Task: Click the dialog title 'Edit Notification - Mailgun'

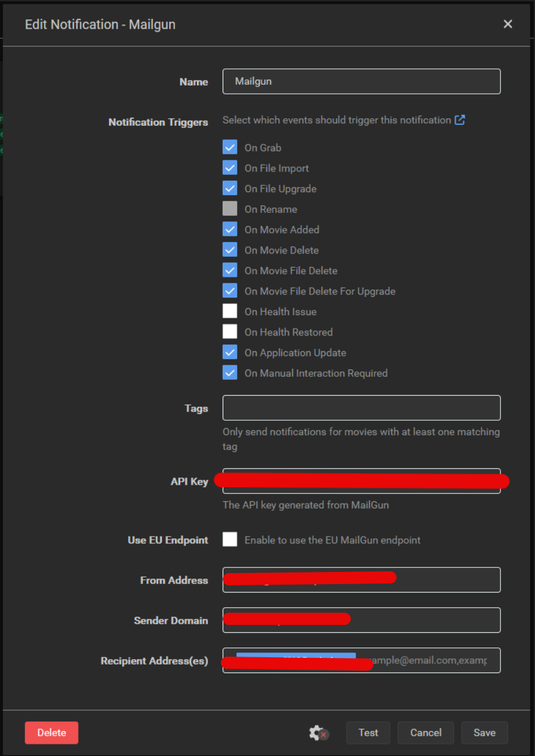Action: 100,24
